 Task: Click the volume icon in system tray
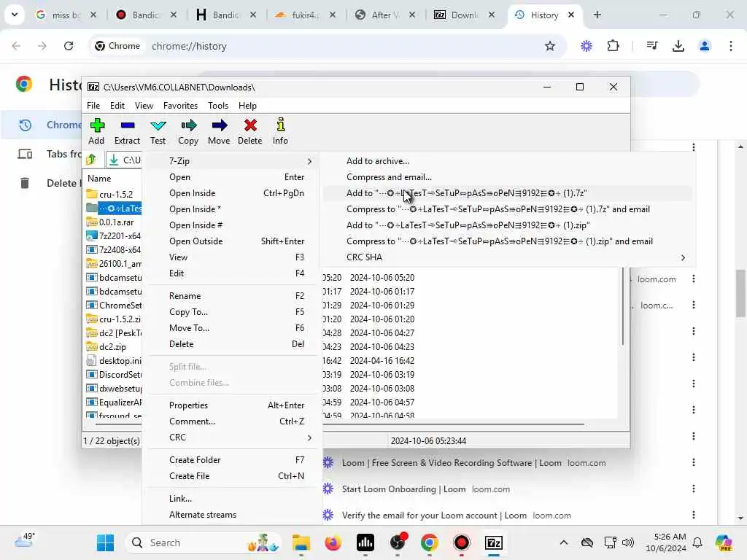point(628,542)
